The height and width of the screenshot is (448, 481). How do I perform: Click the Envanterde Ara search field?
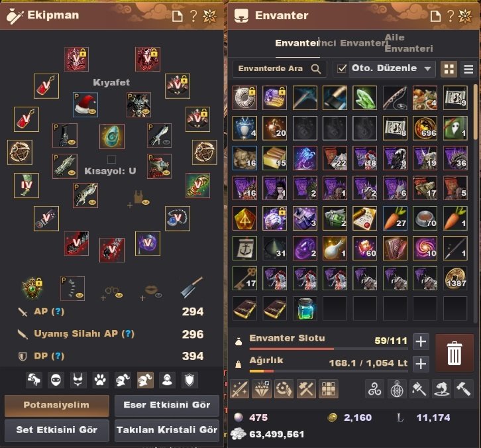[x=280, y=69]
